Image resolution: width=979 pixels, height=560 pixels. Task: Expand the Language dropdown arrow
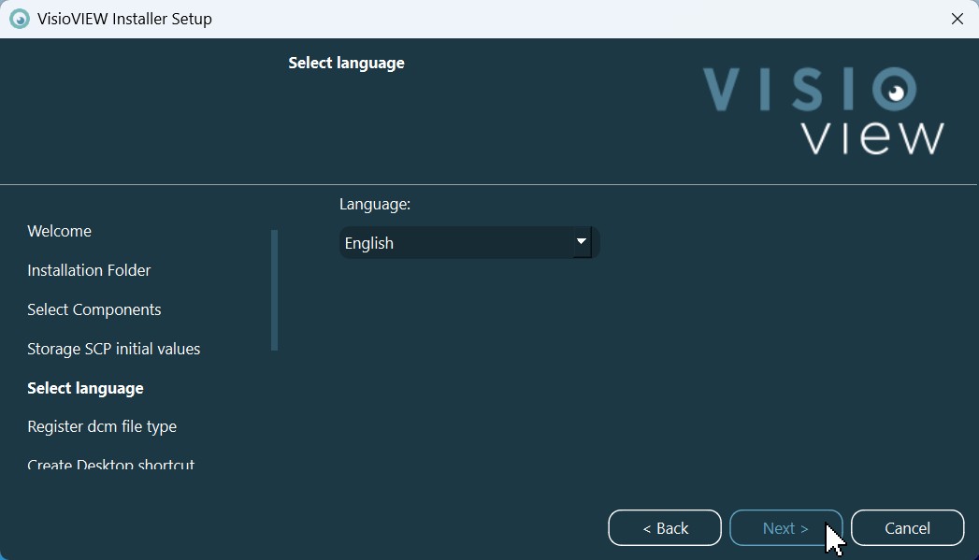pos(582,242)
